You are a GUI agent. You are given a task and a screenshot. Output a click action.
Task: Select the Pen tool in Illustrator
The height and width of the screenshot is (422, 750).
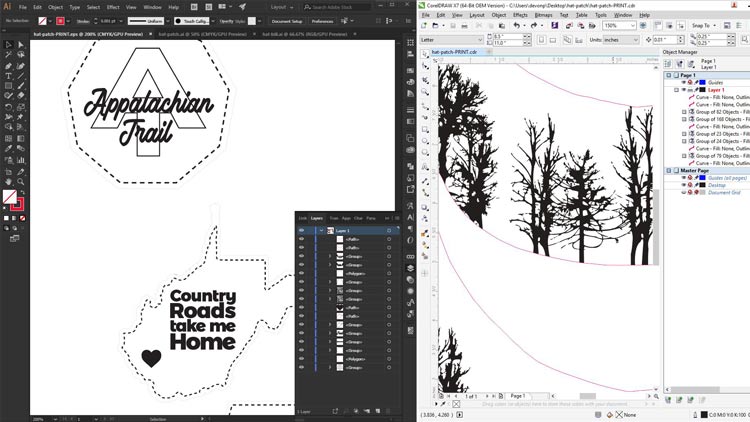pos(8,66)
